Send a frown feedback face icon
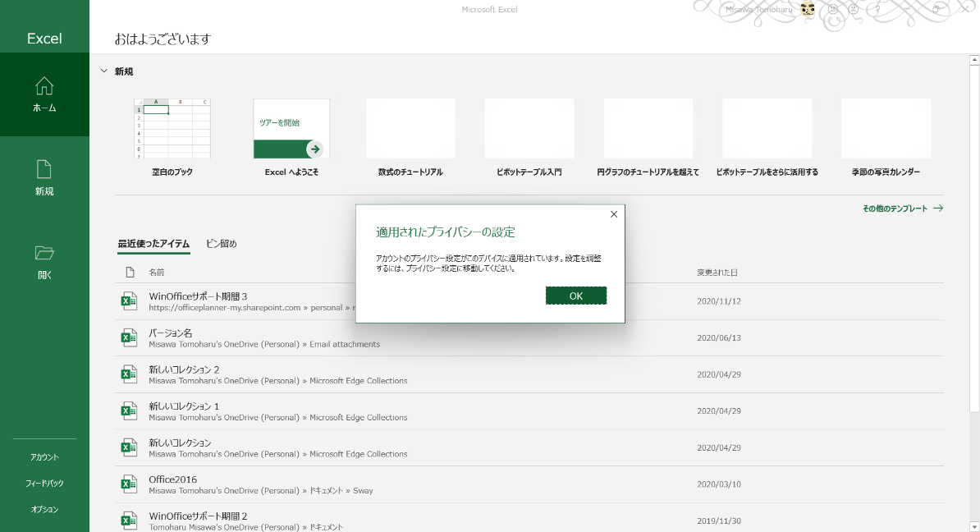Viewport: 980px width, 532px height. click(853, 9)
